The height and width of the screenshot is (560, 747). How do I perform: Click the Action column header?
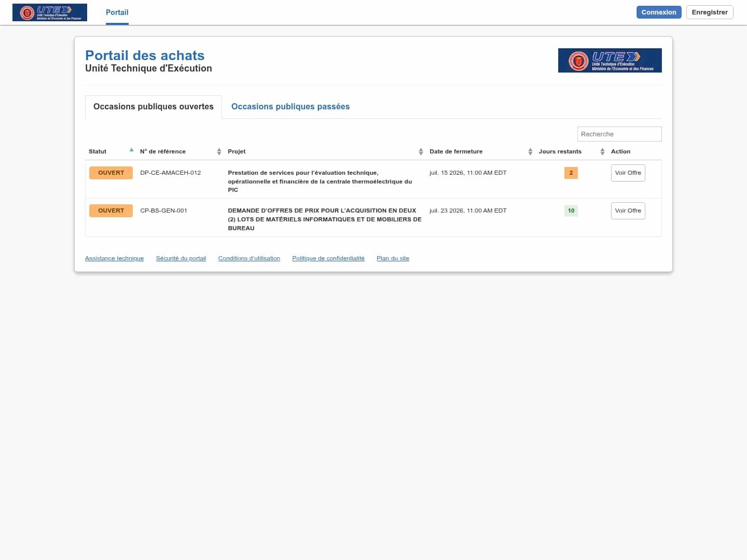620,151
